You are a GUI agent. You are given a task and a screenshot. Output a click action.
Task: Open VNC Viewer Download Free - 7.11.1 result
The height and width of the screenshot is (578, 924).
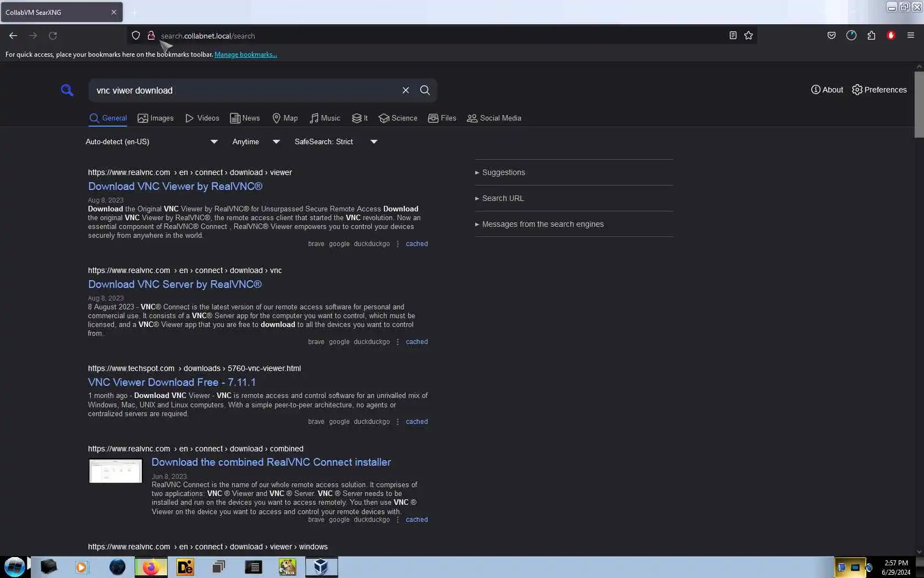pyautogui.click(x=172, y=383)
